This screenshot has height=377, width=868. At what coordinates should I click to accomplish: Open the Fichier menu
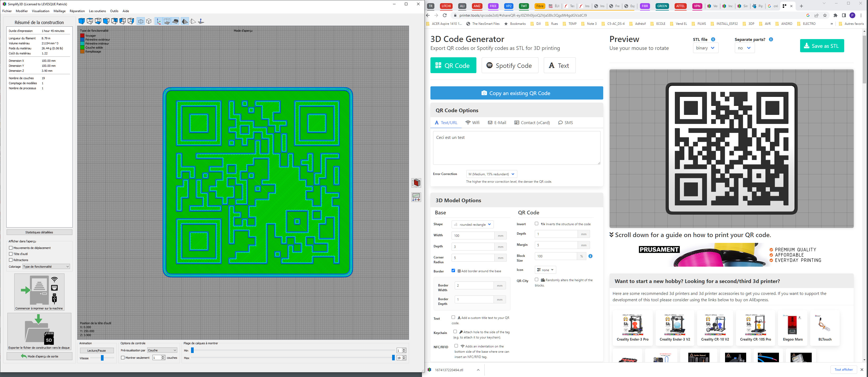pyautogui.click(x=7, y=11)
